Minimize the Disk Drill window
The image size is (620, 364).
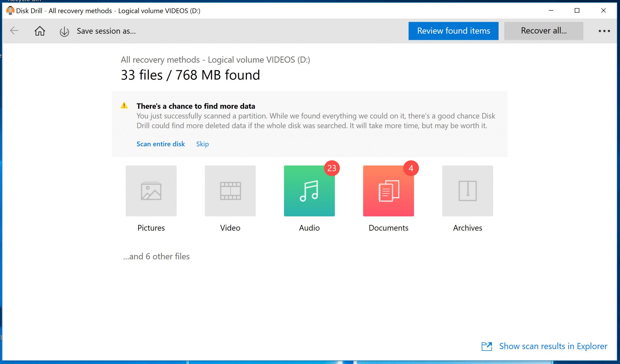551,10
